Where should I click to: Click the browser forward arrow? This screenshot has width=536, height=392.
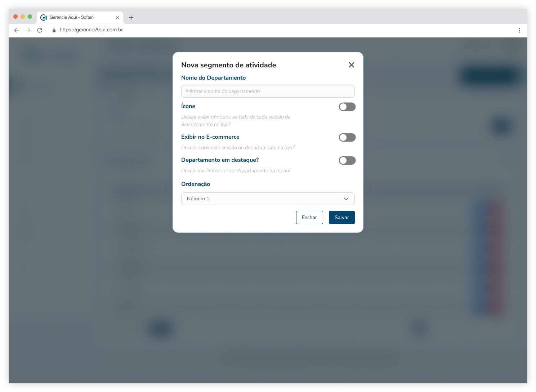point(28,30)
